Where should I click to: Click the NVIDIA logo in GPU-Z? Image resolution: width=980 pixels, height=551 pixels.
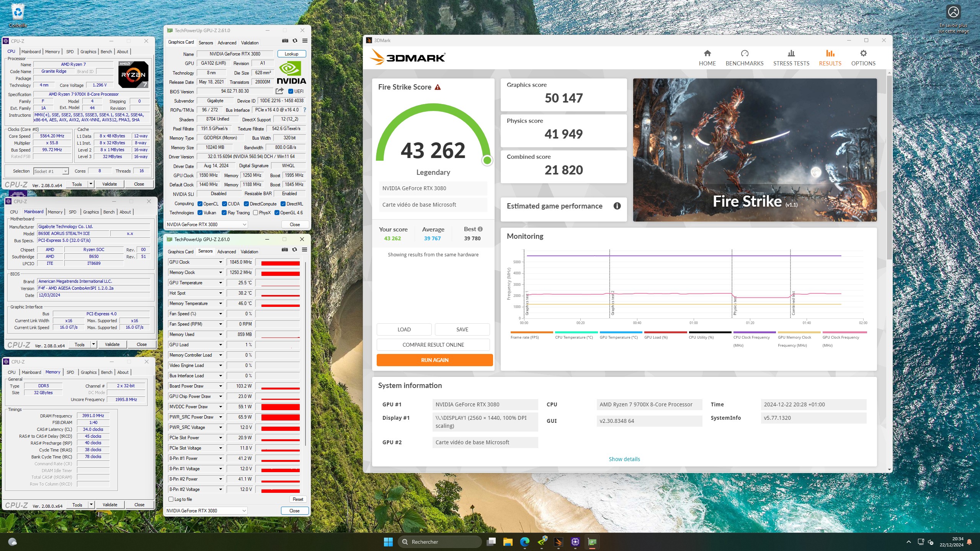291,73
